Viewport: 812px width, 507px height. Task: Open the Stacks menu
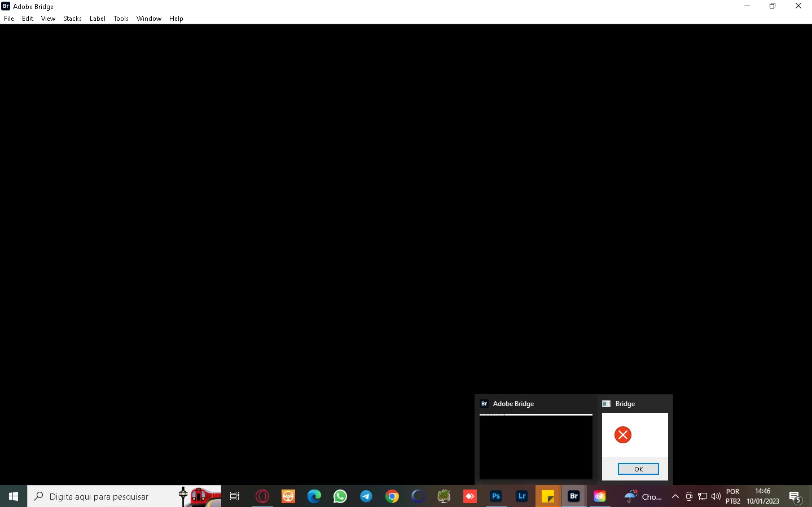72,19
